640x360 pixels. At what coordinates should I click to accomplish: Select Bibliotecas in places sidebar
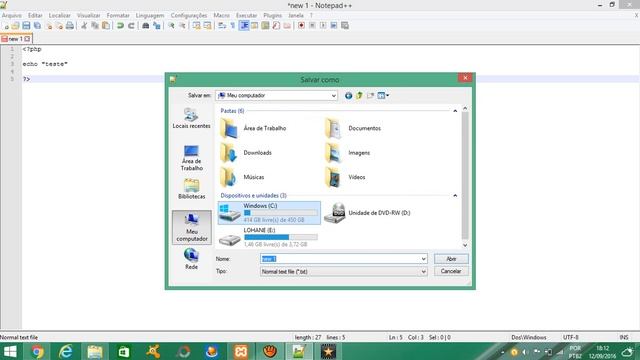coord(191,189)
